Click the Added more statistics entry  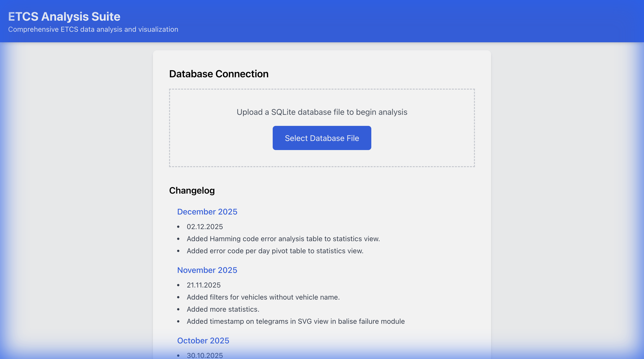tap(223, 309)
